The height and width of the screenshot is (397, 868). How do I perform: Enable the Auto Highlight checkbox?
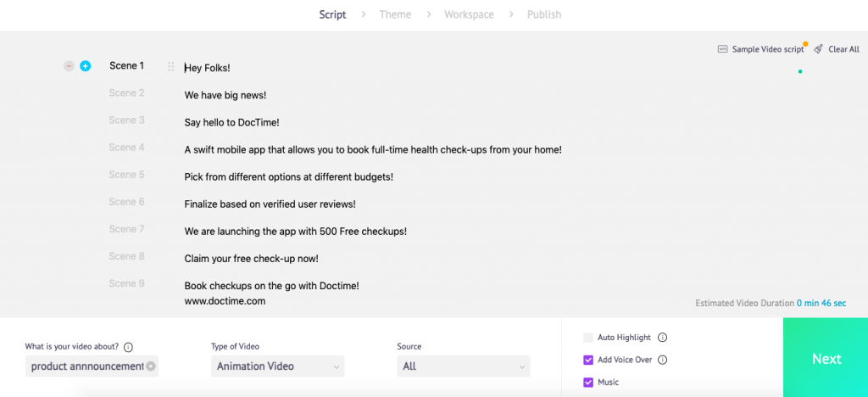click(x=588, y=338)
